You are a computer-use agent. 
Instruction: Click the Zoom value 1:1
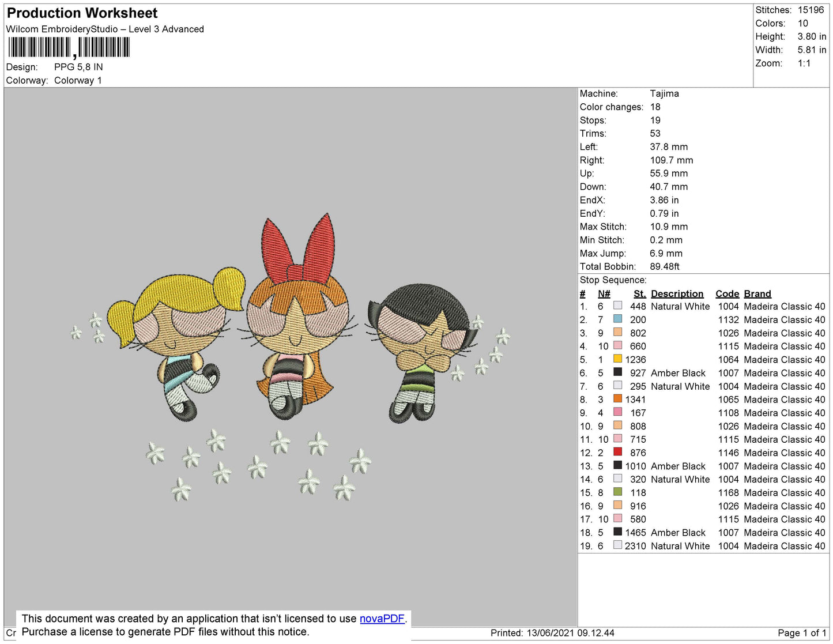coord(804,63)
